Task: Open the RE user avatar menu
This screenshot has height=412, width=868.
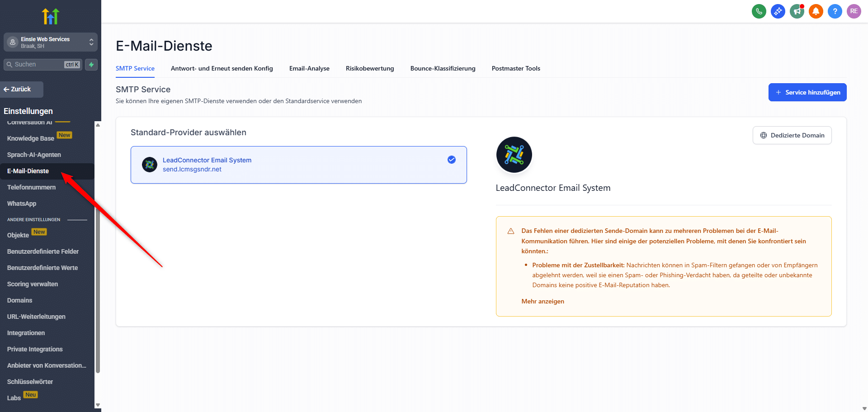Action: coord(854,11)
